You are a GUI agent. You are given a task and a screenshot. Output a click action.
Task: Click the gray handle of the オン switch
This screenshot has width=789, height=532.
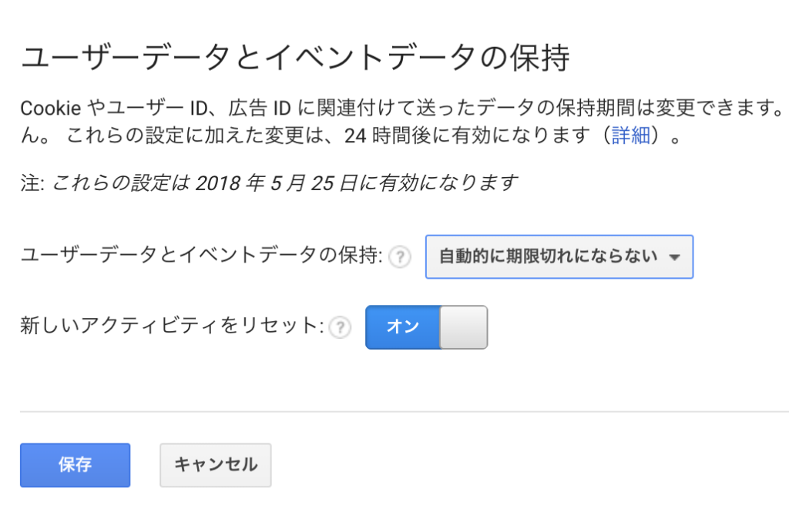[463, 327]
